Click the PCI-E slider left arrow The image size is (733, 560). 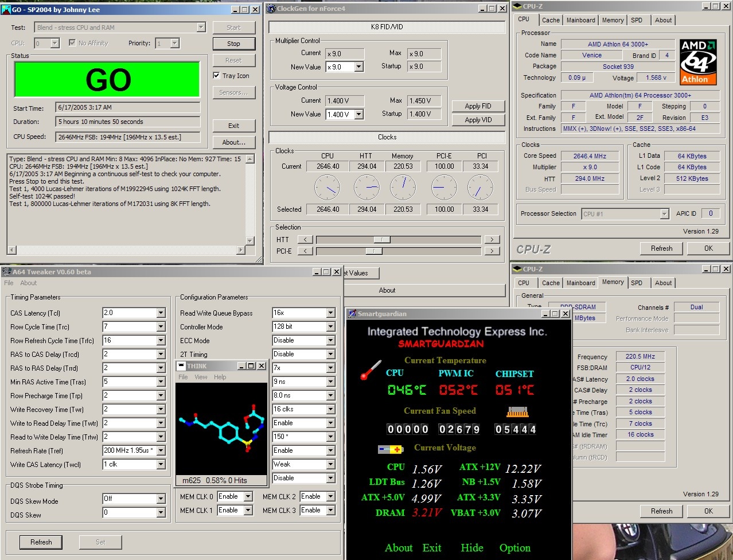click(x=305, y=251)
